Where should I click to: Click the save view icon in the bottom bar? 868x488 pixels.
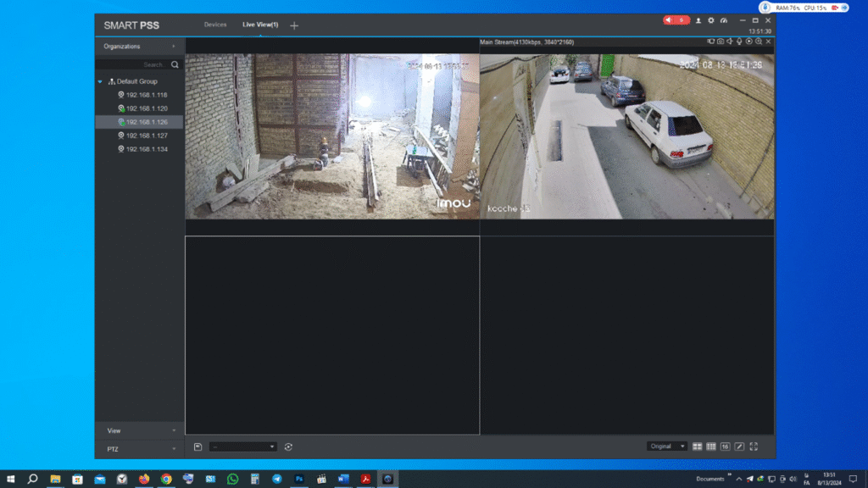tap(198, 447)
